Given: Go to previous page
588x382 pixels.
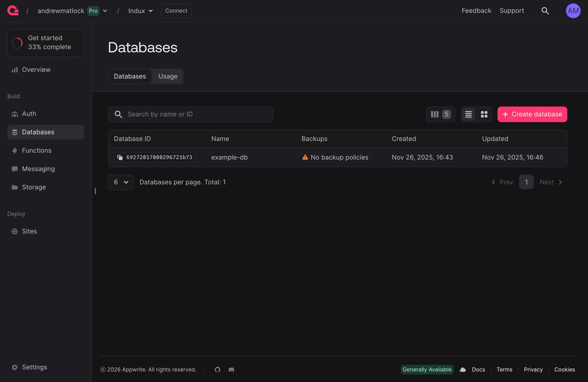Looking at the screenshot, I should click(502, 182).
